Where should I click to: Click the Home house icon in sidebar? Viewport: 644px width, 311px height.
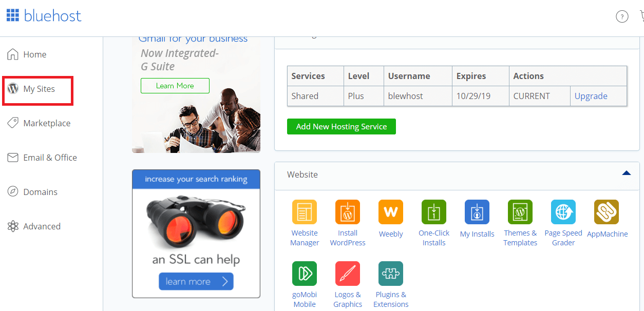13,54
